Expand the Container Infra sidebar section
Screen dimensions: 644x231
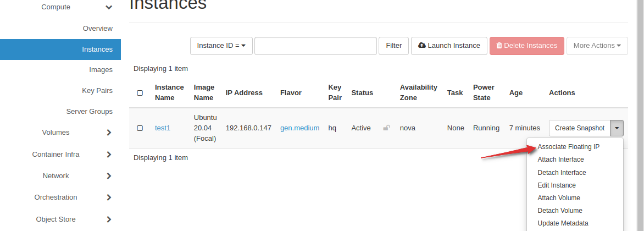pos(109,155)
